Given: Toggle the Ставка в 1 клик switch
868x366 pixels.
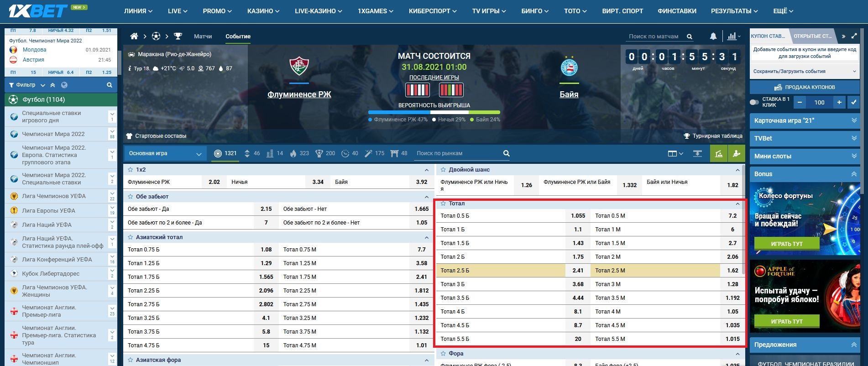Looking at the screenshot, I should (754, 102).
